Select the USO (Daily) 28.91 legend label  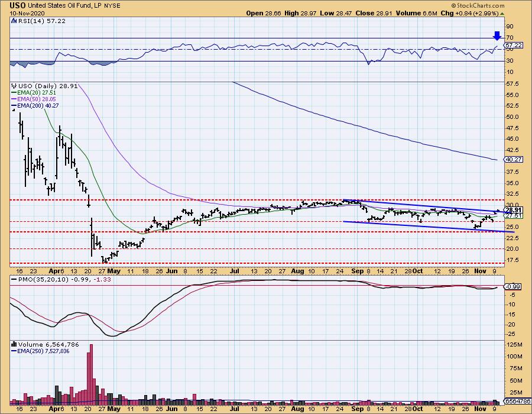coord(47,86)
